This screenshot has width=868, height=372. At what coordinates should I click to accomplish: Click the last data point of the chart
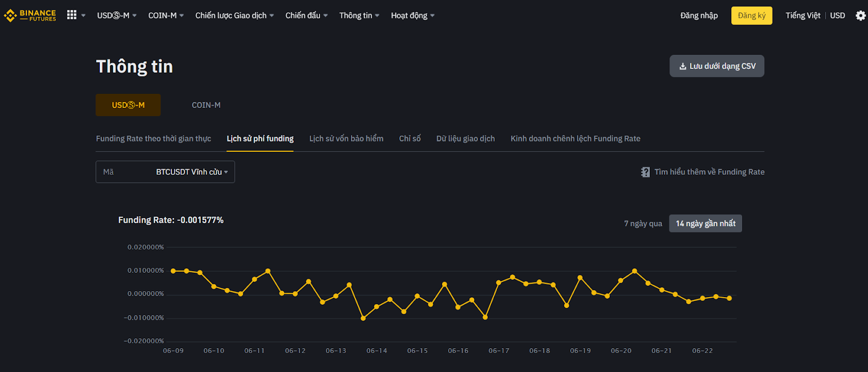[x=729, y=298]
